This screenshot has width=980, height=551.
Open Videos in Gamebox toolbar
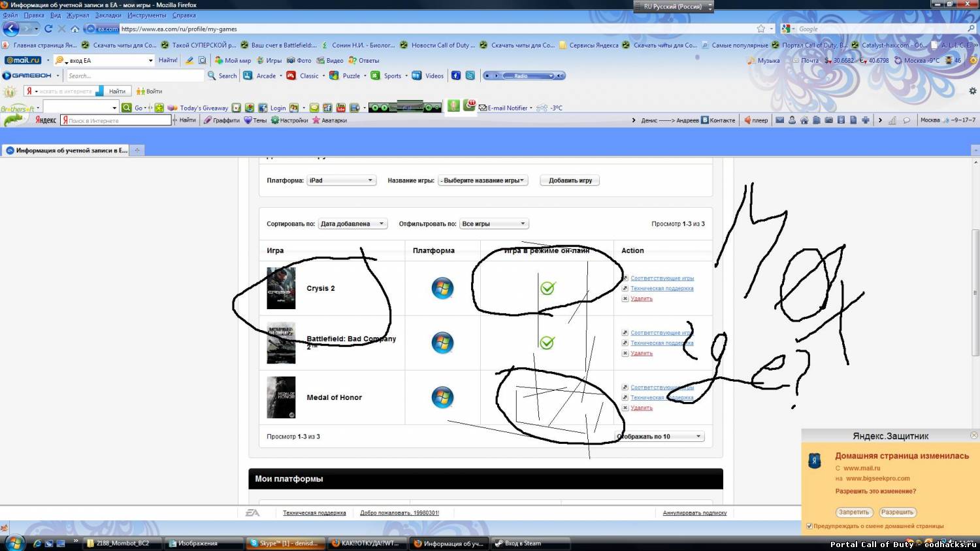429,76
